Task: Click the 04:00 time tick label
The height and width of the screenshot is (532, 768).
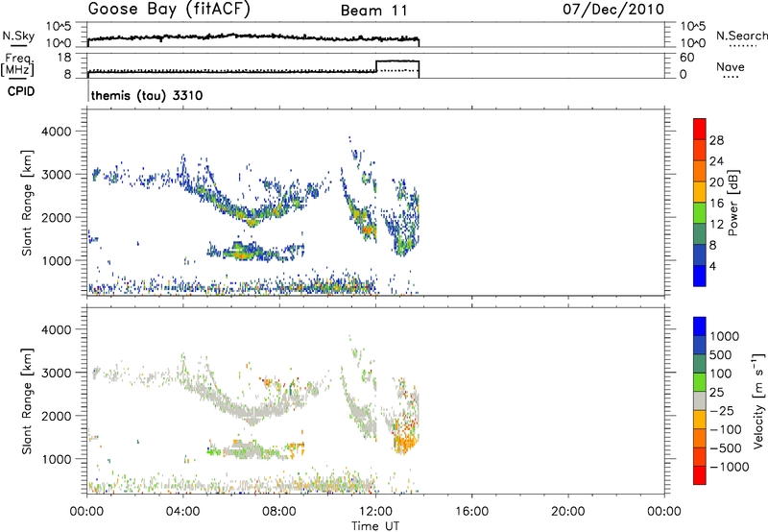Action: point(182,512)
